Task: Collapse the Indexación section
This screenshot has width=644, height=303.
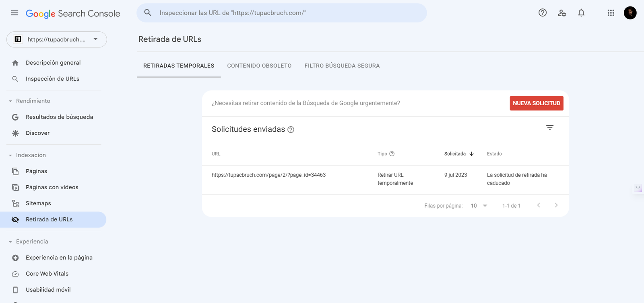Action: point(10,156)
